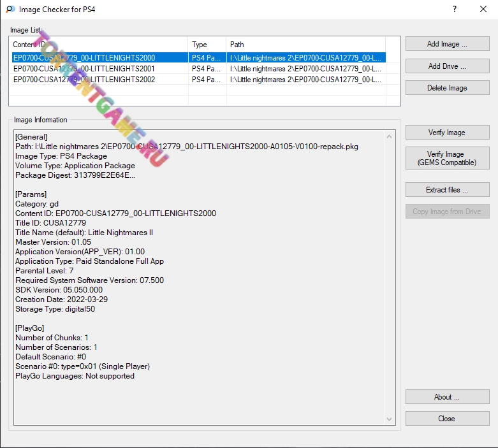
Task: Click the Verify Image button
Action: point(447,133)
